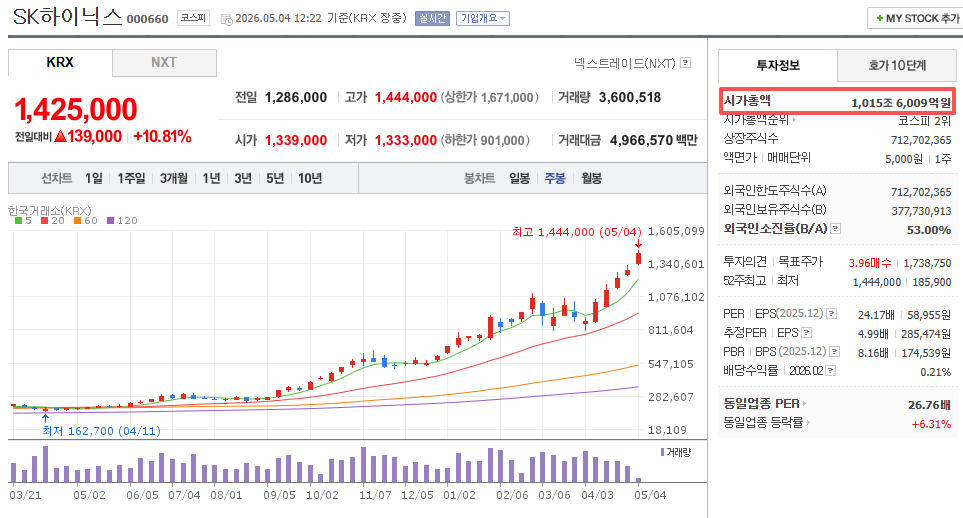The image size is (963, 518).
Task: Click the SK하이닉스 stock title
Action: 68,17
